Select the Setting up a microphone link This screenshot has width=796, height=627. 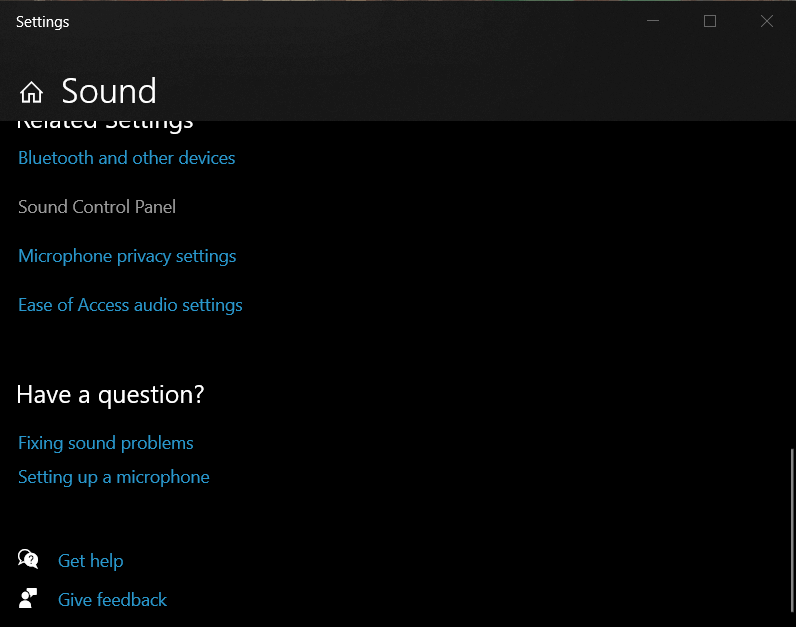(x=114, y=477)
